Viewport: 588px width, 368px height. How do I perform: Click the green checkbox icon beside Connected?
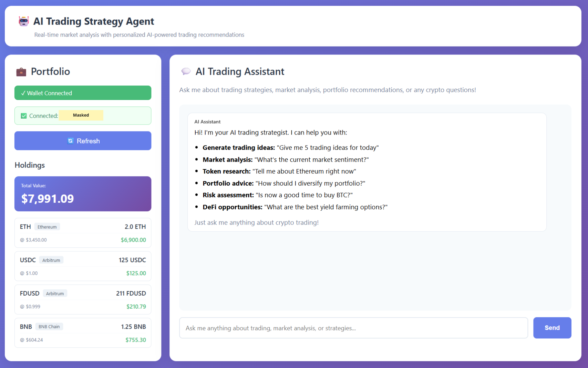(23, 116)
